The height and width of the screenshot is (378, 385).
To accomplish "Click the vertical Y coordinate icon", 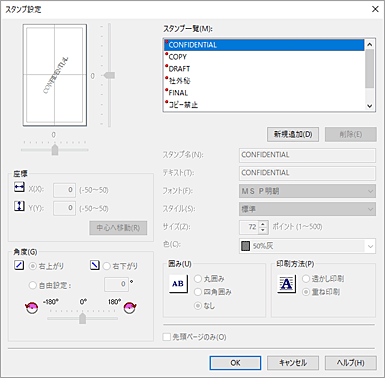I will (x=19, y=206).
